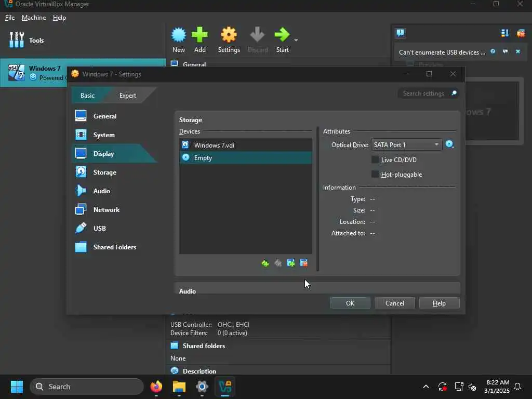Viewport: 532px width, 399px height.
Task: Click the notification bell in the taskbar
Action: coord(518,387)
